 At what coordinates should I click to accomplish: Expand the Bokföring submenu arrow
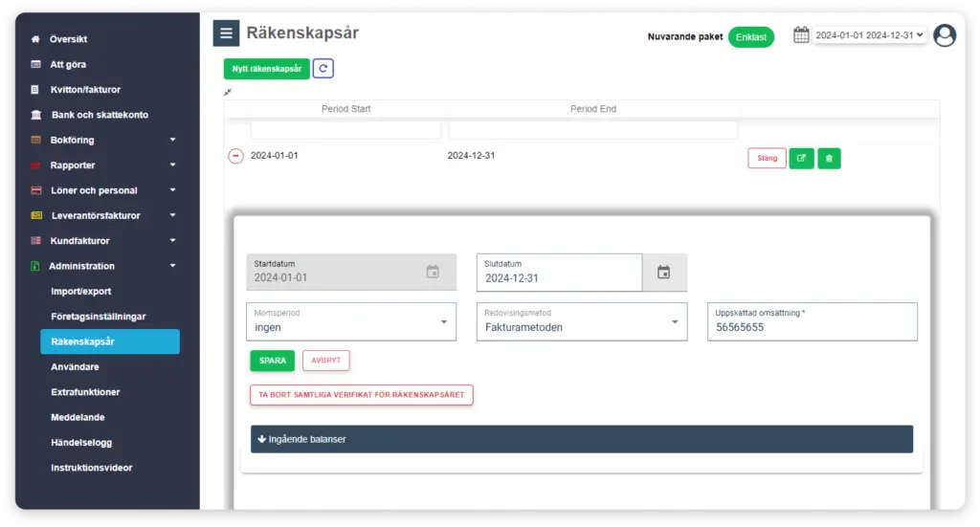click(172, 140)
